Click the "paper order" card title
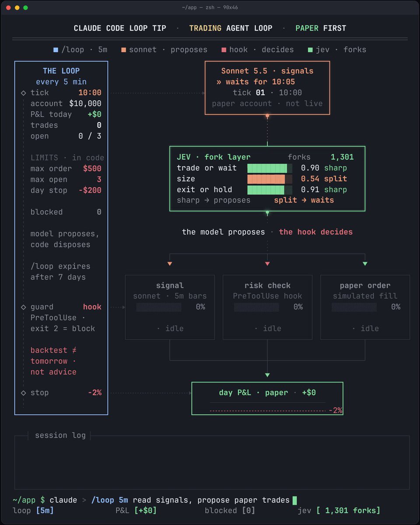420x525 pixels. (365, 286)
